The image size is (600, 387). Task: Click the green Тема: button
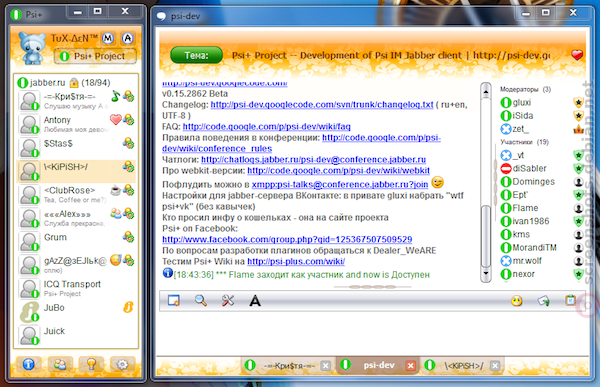(196, 56)
